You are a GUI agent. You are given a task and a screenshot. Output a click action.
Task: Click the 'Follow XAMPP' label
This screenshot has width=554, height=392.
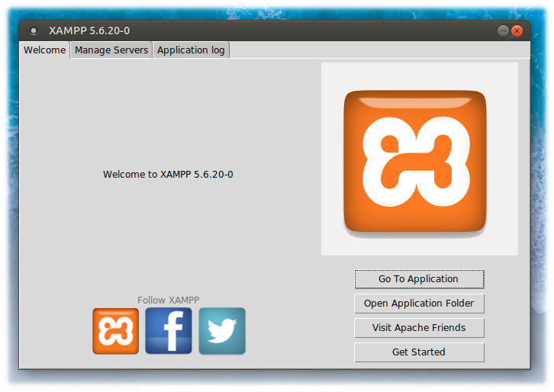(169, 300)
